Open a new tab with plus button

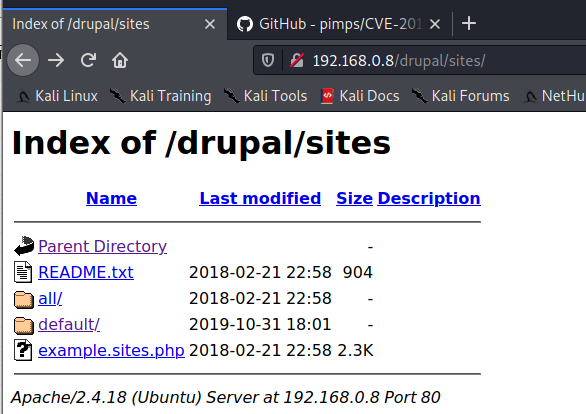(x=469, y=24)
